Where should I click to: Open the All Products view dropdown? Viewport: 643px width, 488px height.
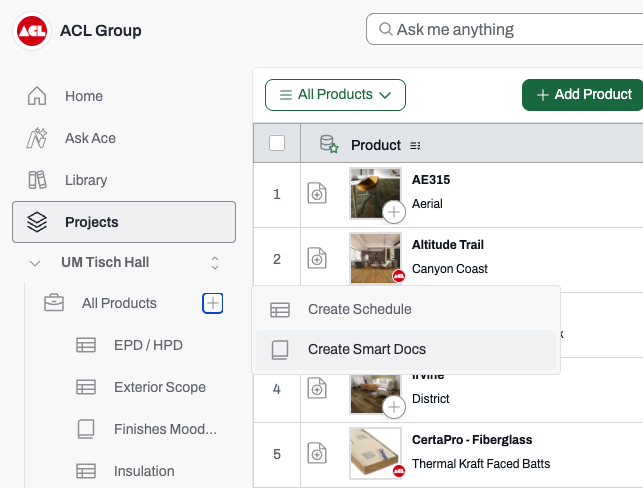click(335, 95)
